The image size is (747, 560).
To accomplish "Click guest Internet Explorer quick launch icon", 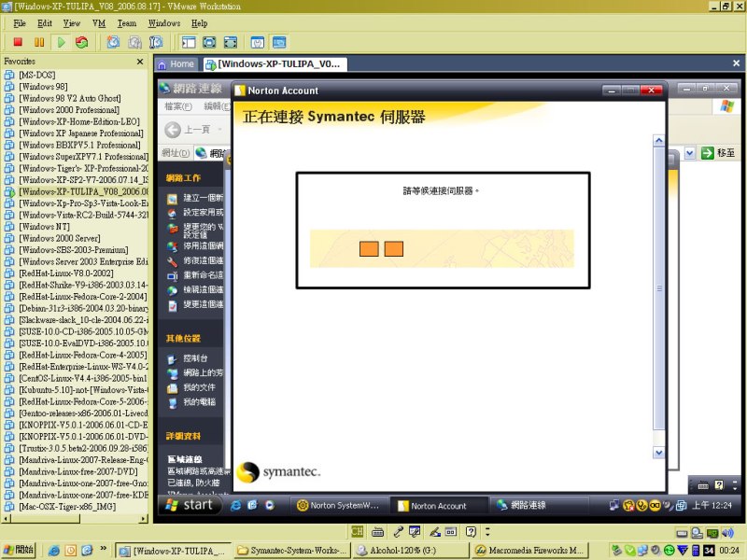I will [x=235, y=506].
